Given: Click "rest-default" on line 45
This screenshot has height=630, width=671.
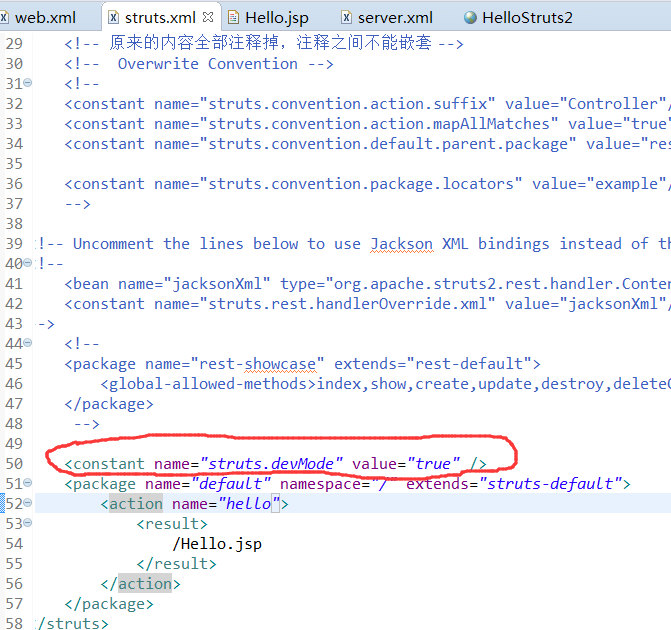Looking at the screenshot, I should [x=469, y=364].
